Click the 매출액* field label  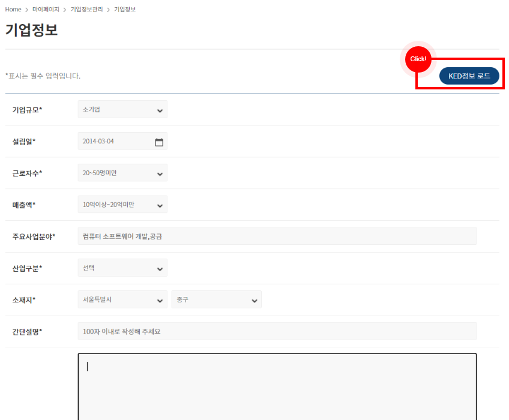pos(24,205)
